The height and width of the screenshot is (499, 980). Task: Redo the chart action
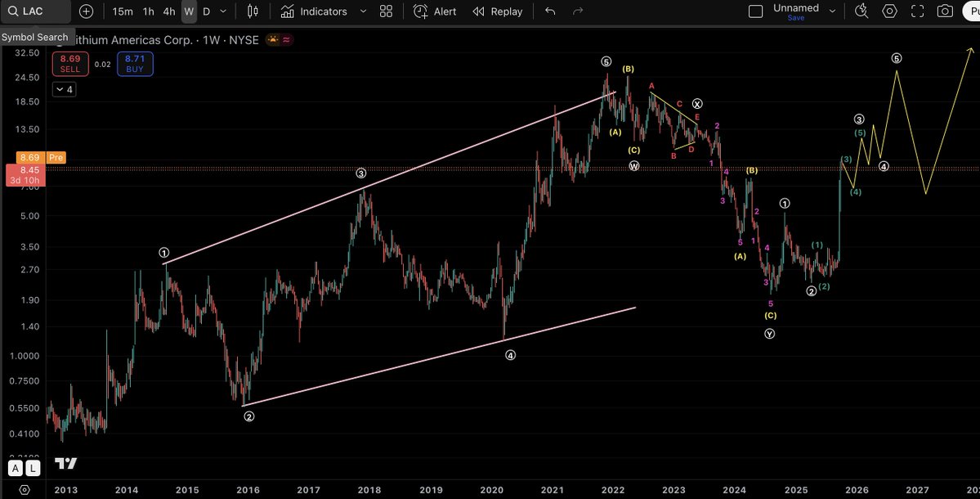578,11
